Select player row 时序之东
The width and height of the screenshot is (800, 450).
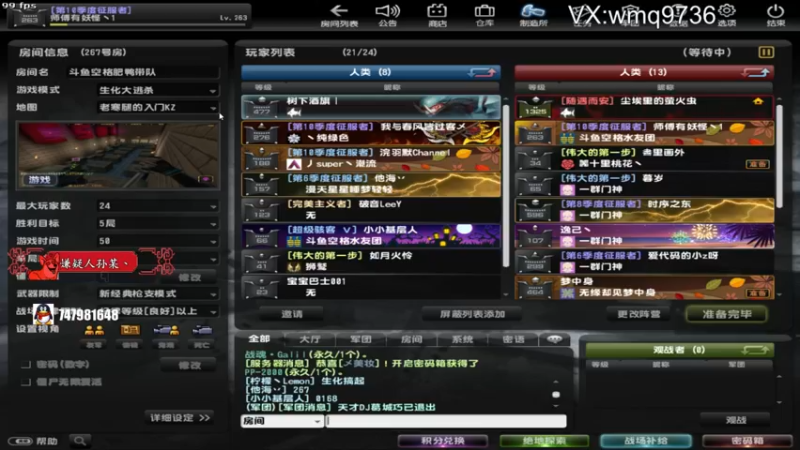tap(644, 210)
